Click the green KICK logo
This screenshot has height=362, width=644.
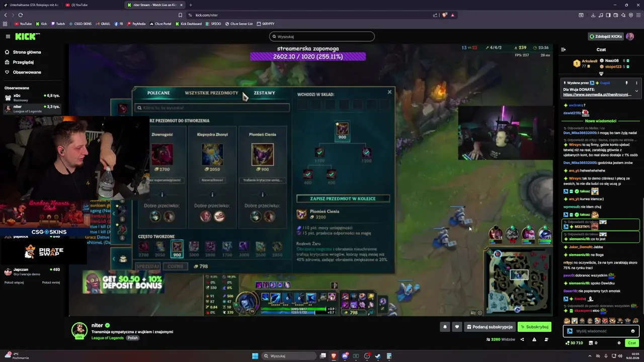coord(27,36)
